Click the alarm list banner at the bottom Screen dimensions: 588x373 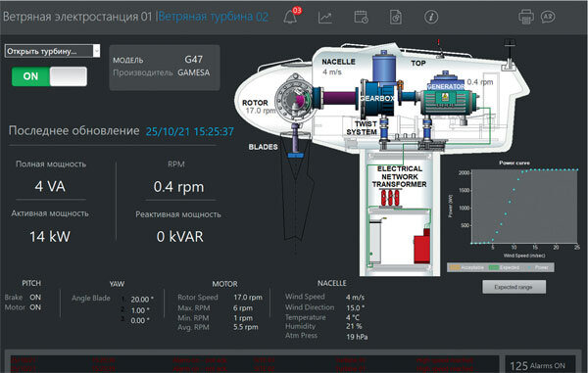255,364
